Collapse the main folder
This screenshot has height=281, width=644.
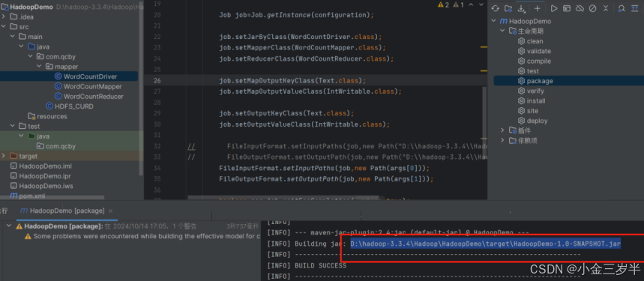(x=12, y=37)
